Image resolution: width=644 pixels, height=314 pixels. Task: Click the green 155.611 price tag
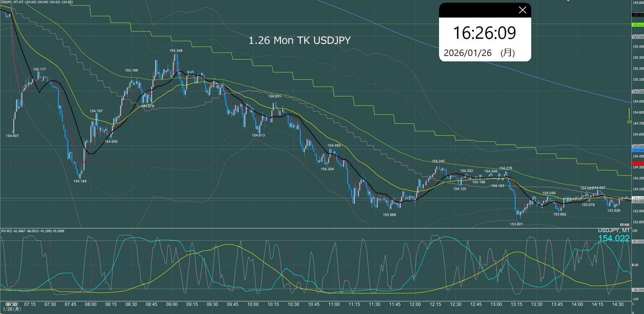(x=638, y=25)
